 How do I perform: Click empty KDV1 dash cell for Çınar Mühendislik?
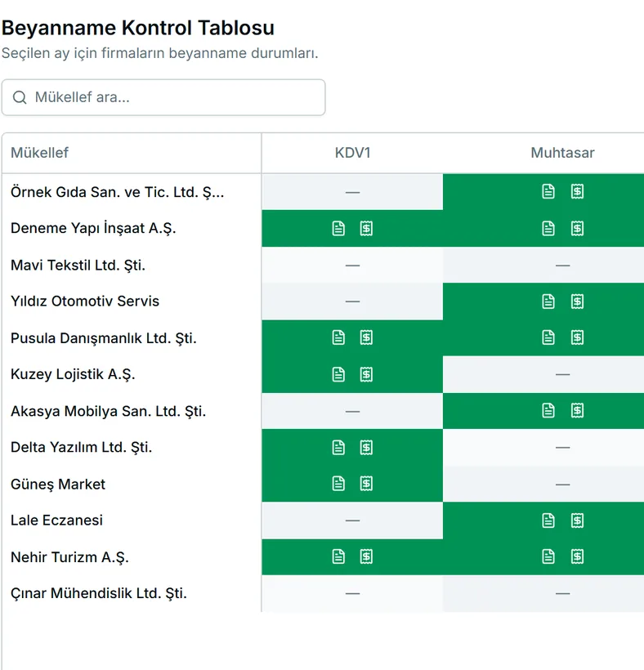[x=352, y=593]
